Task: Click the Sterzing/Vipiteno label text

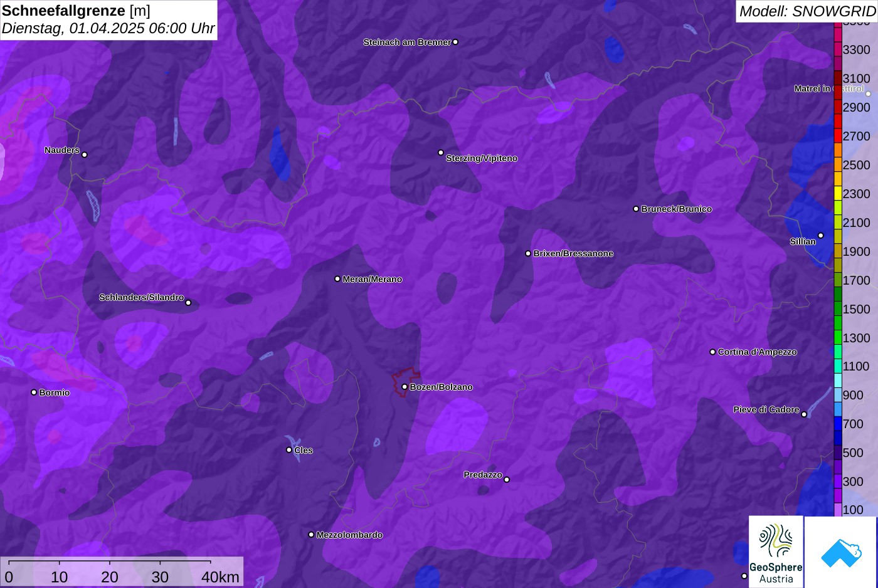Action: (482, 158)
